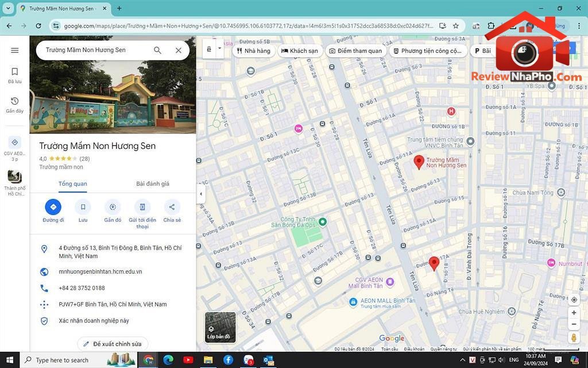Reload the page in Chrome
This screenshot has height=368, width=588.
click(x=38, y=26)
